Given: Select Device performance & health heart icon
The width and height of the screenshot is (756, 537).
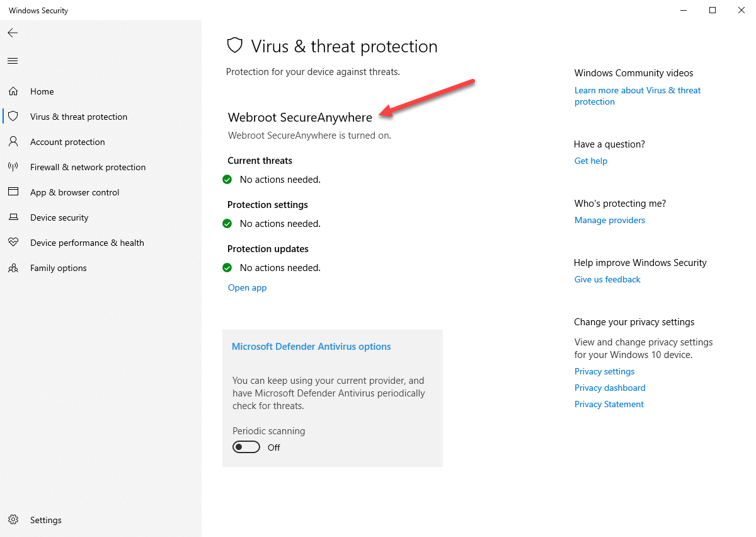Looking at the screenshot, I should click(13, 243).
